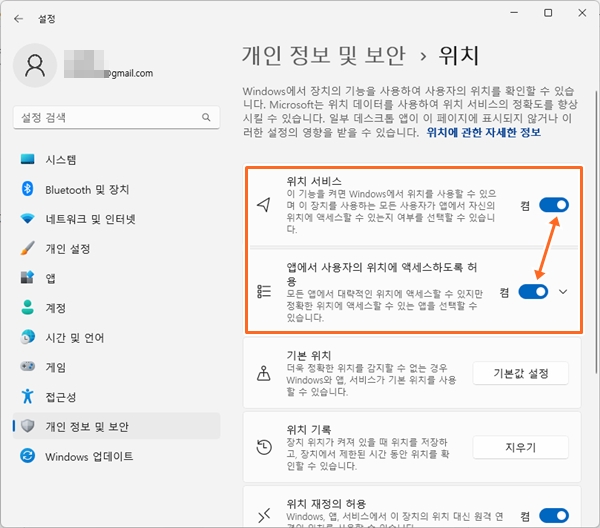Click the 시스템 monitor icon
This screenshot has height=528, width=600.
pyautogui.click(x=28, y=159)
